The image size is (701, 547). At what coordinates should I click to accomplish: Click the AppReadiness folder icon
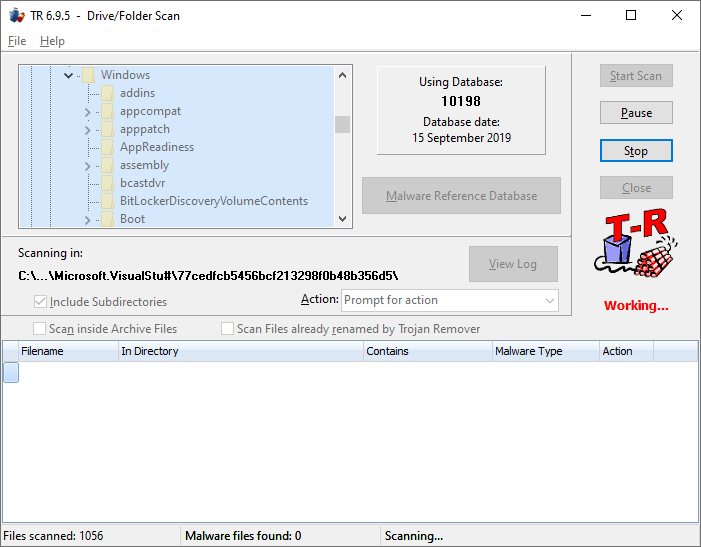(107, 147)
